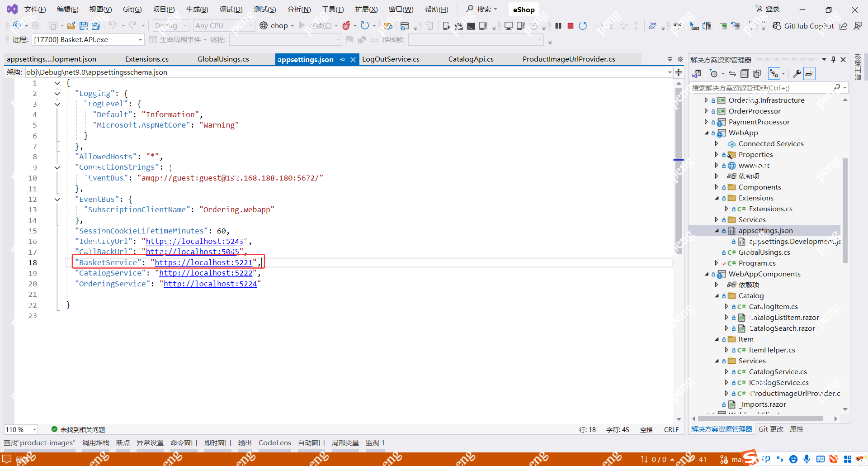Open the Git 更改 panel tab

point(771,429)
